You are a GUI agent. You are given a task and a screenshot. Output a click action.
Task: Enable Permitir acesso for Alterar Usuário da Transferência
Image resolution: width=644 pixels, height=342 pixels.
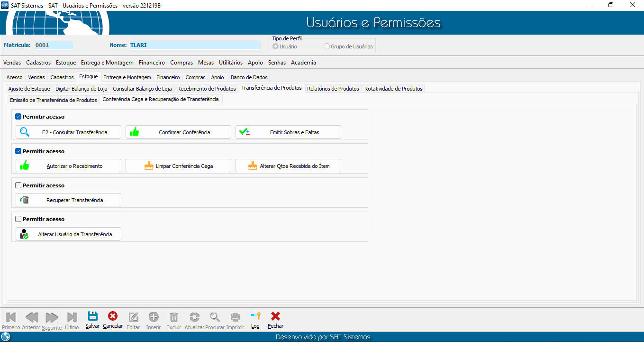coord(18,219)
